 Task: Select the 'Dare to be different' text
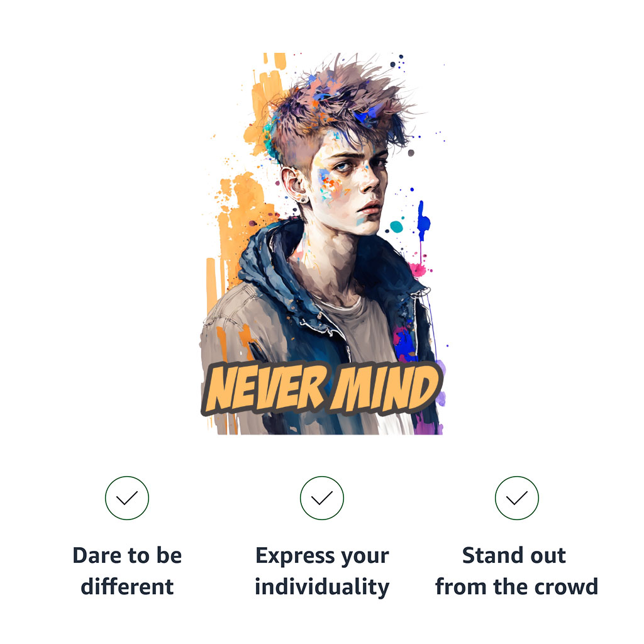click(x=127, y=571)
